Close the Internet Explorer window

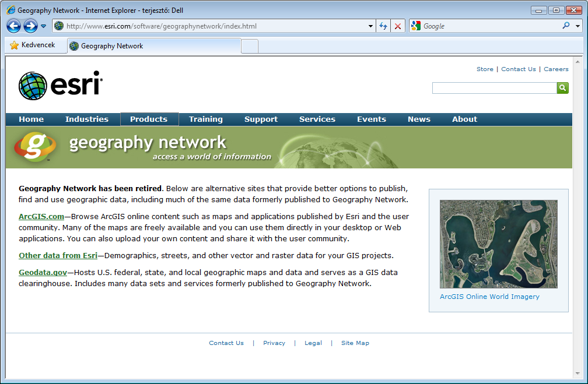point(574,10)
